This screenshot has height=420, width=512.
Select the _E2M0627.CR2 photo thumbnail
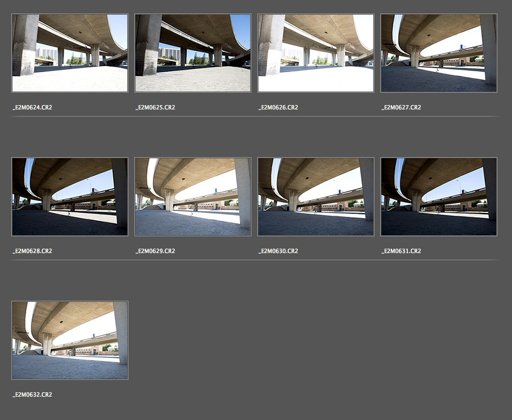[439, 53]
